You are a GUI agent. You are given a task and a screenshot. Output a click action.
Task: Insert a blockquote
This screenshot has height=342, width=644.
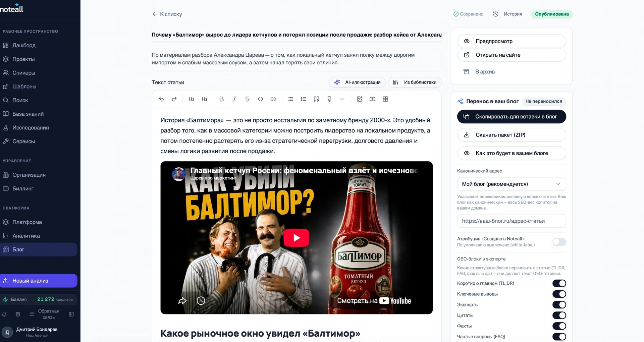(316, 99)
